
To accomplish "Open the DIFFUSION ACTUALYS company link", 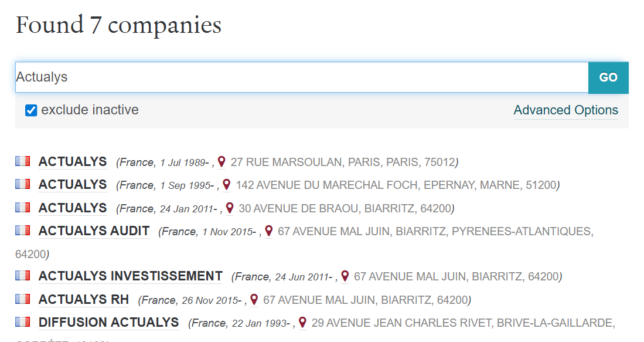I will tap(108, 322).
